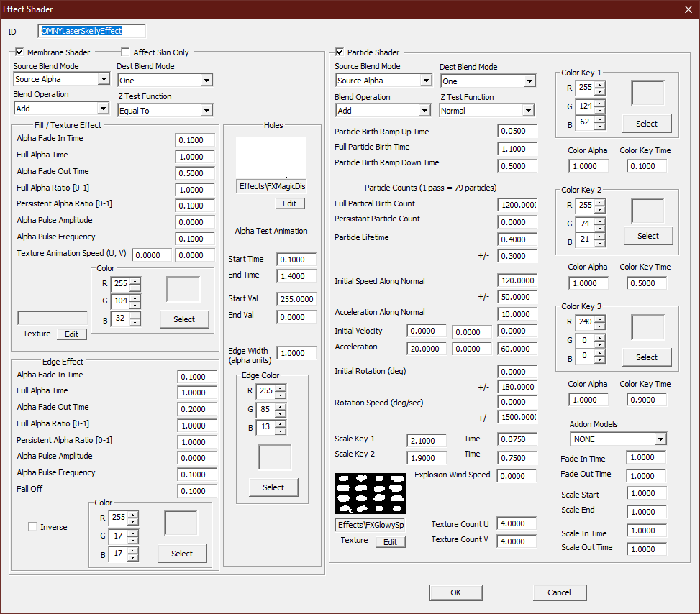Click Edit button under Holes texture
Viewport: 700px width, 614px height.
pos(288,203)
